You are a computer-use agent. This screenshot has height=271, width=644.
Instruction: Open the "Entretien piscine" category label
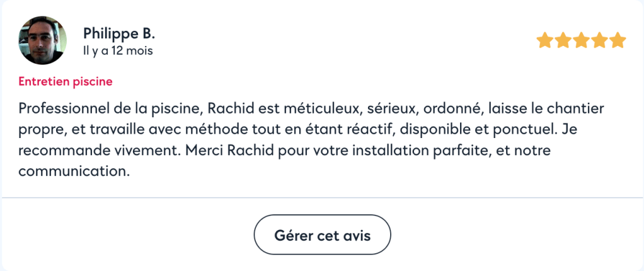(66, 81)
